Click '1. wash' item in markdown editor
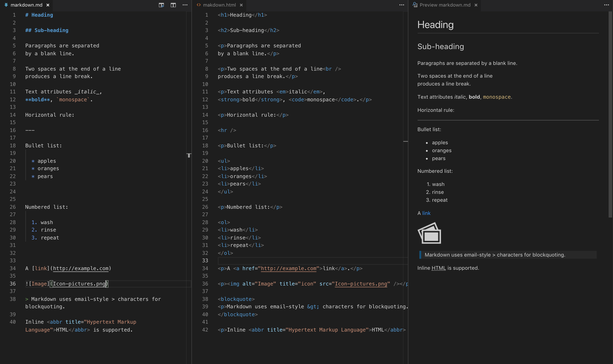This screenshot has height=364, width=613. point(42,223)
